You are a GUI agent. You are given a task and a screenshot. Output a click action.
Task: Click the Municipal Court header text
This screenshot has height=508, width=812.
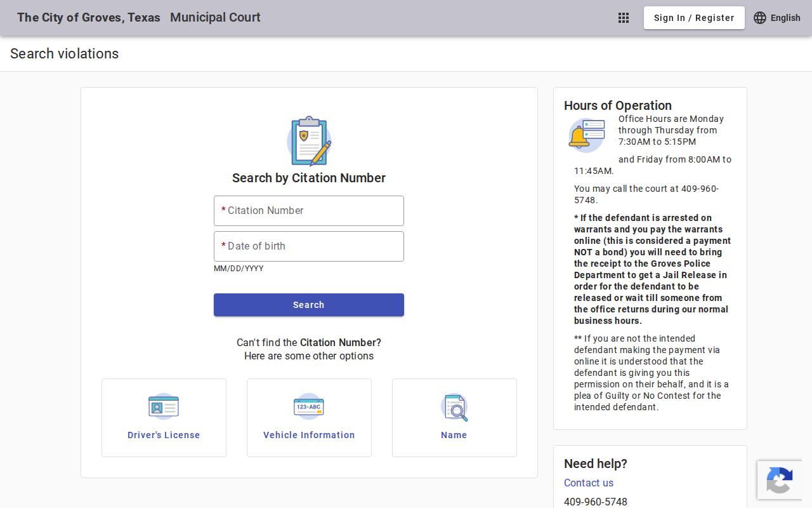coord(215,18)
